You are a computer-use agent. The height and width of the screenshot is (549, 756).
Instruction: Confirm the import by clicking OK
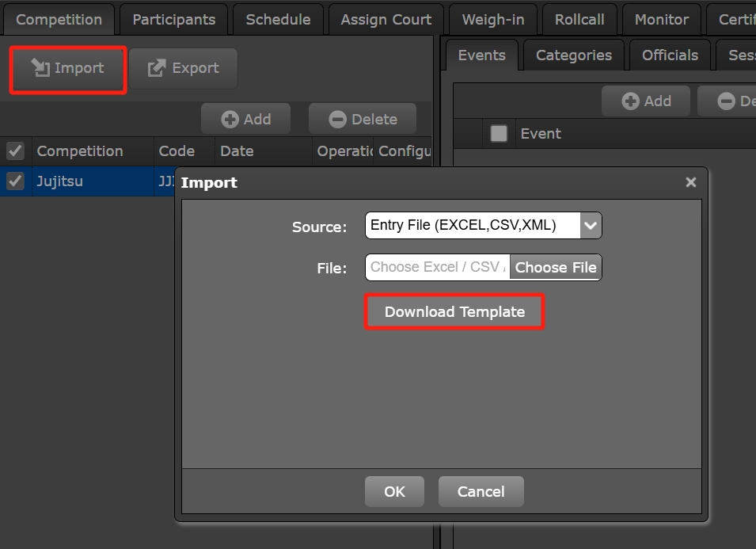[x=394, y=491]
